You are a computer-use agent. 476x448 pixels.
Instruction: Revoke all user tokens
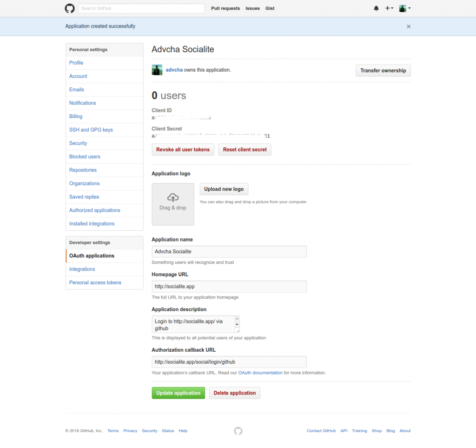[183, 149]
